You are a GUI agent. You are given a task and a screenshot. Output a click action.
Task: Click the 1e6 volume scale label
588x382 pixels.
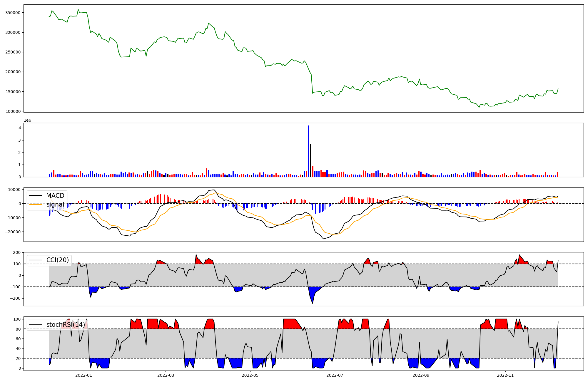tap(27, 120)
